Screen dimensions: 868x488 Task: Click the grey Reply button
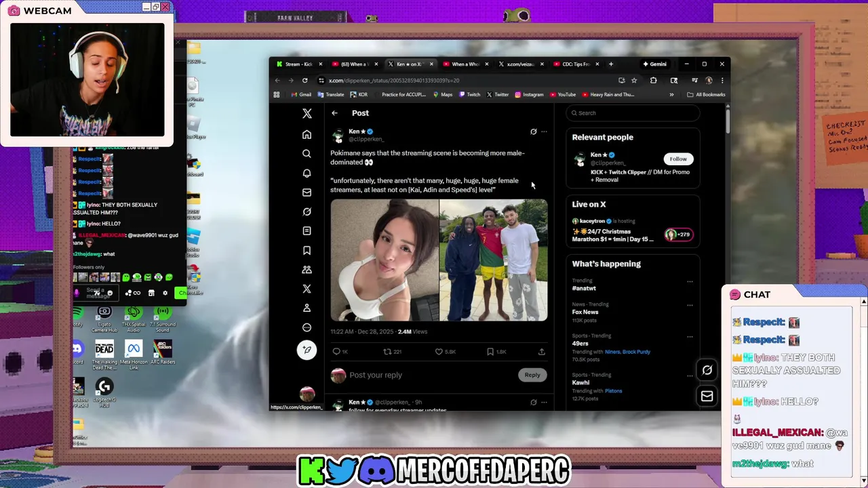[x=532, y=375]
